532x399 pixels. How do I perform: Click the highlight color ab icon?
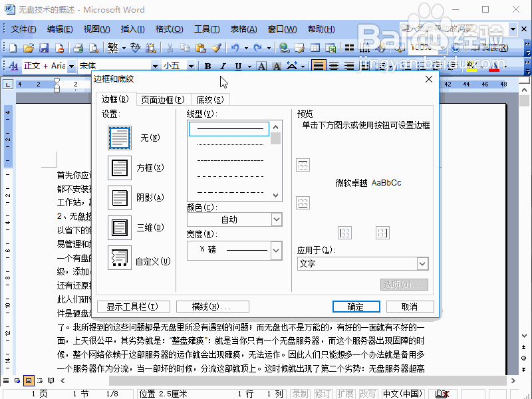[x=471, y=66]
